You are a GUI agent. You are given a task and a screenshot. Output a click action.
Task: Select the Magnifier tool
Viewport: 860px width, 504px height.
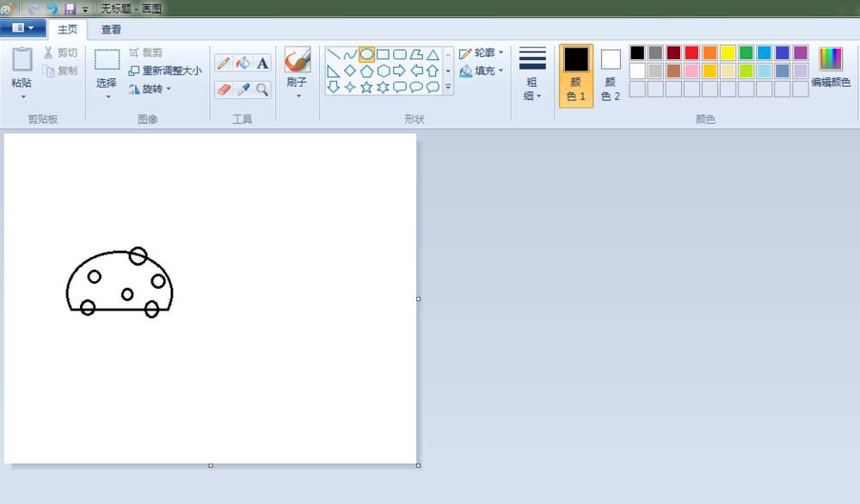pyautogui.click(x=262, y=89)
